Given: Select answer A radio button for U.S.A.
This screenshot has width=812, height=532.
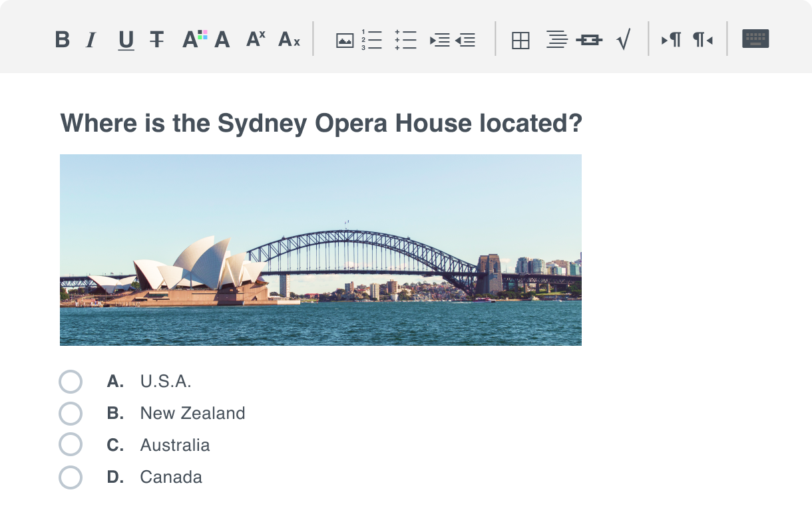Looking at the screenshot, I should (71, 382).
